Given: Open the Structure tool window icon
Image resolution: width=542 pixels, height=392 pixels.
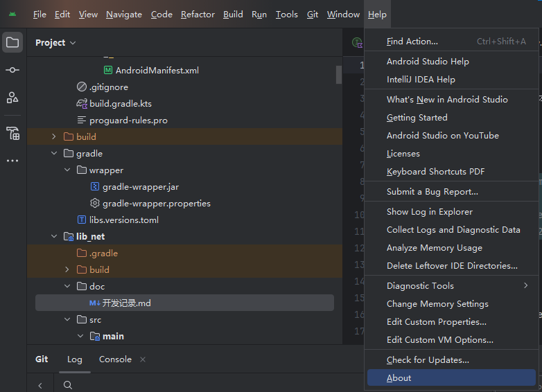Looking at the screenshot, I should click(x=12, y=97).
